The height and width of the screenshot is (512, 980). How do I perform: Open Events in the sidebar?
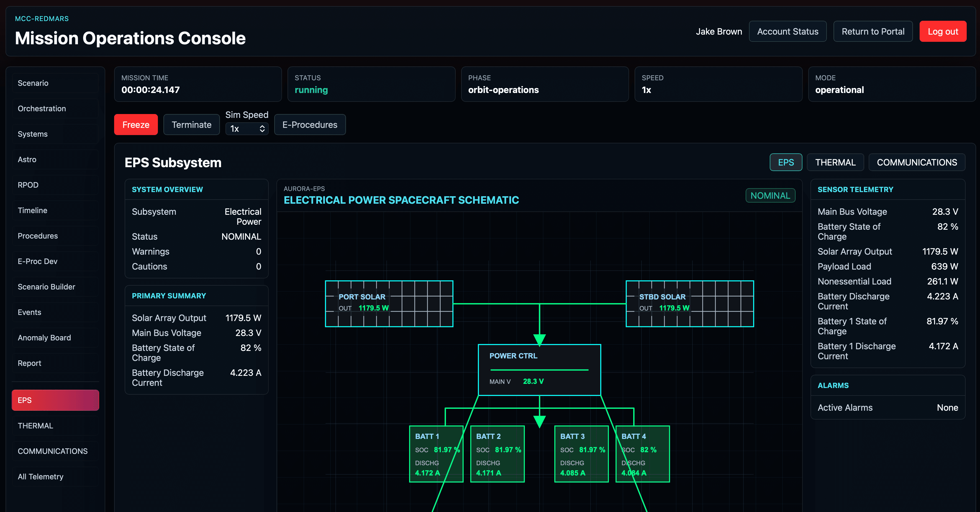(55, 312)
